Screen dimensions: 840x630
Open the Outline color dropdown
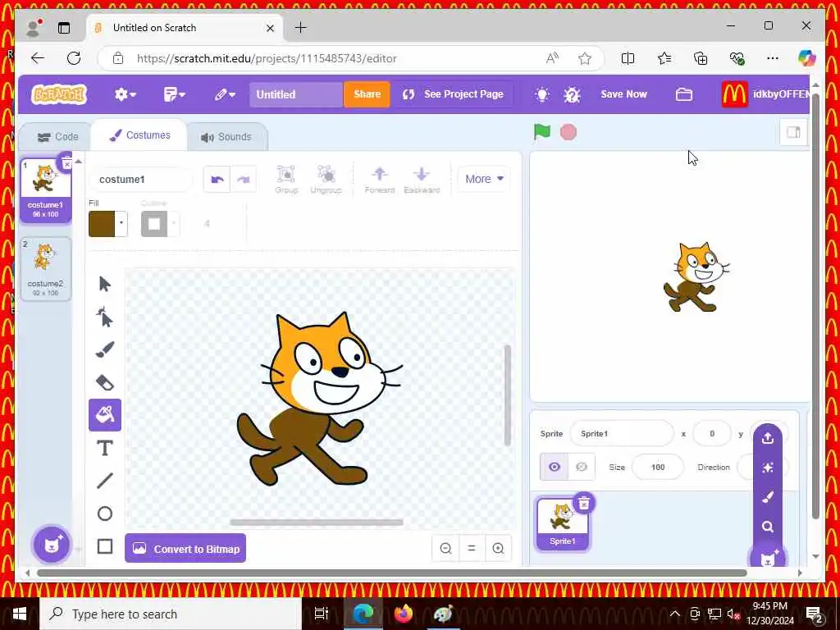coord(174,223)
